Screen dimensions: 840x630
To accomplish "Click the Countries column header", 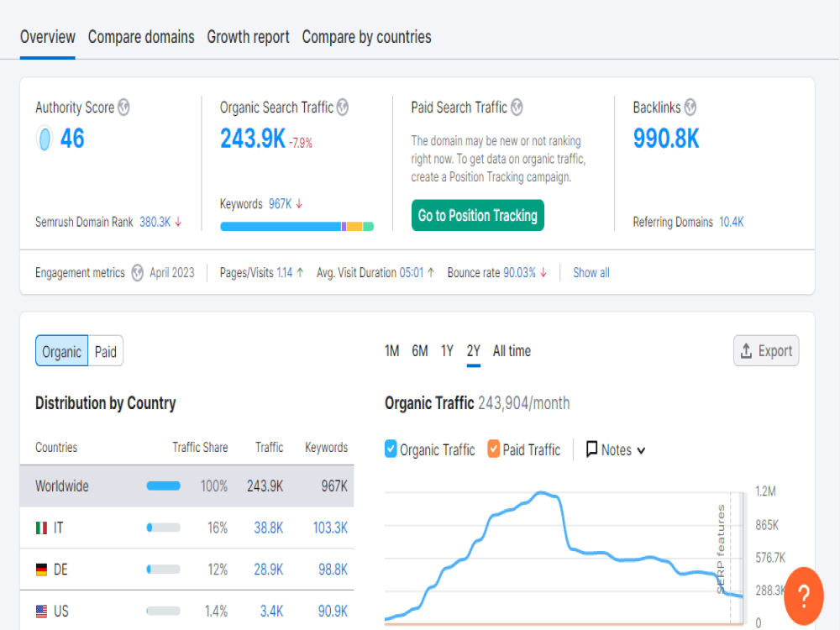I will click(x=56, y=448).
